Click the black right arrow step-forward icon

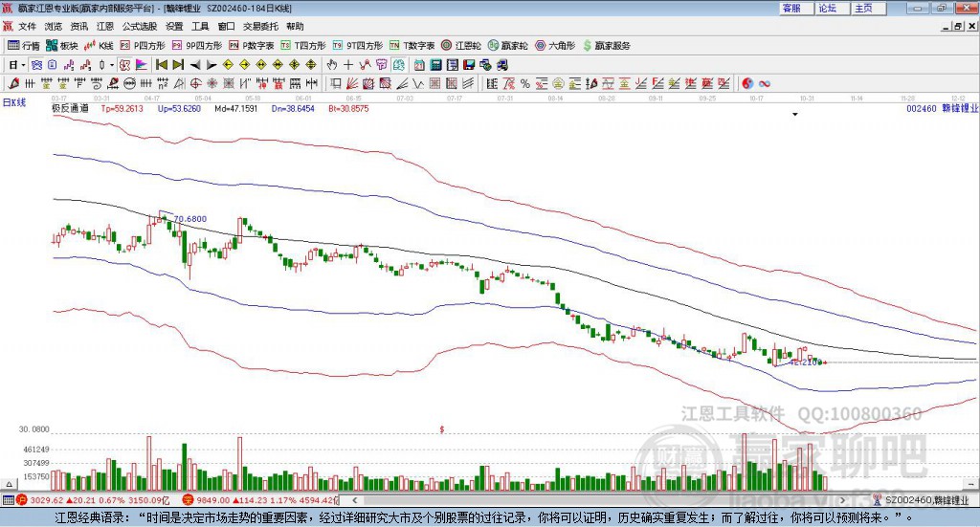point(212,64)
